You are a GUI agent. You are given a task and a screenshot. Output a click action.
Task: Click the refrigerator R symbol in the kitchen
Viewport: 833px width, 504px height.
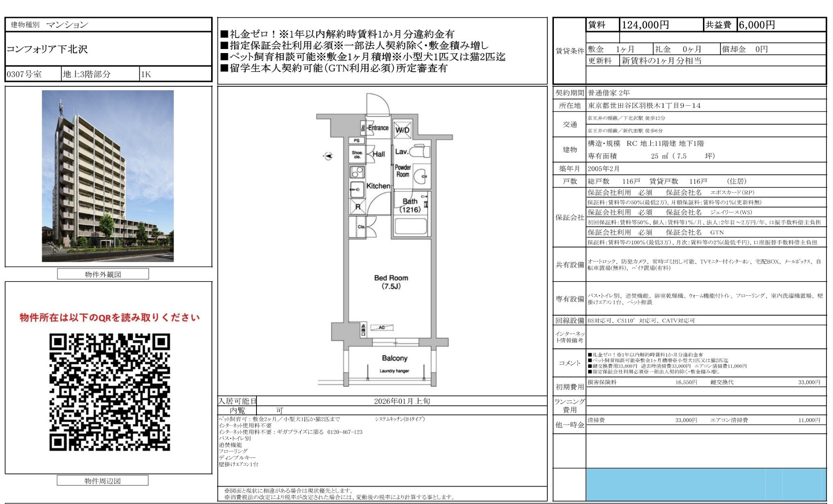tap(357, 207)
